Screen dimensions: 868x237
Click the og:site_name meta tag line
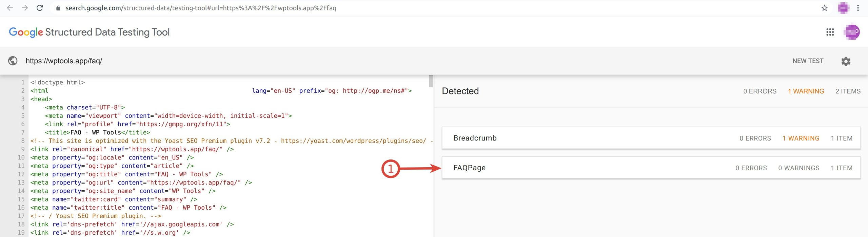[123, 191]
